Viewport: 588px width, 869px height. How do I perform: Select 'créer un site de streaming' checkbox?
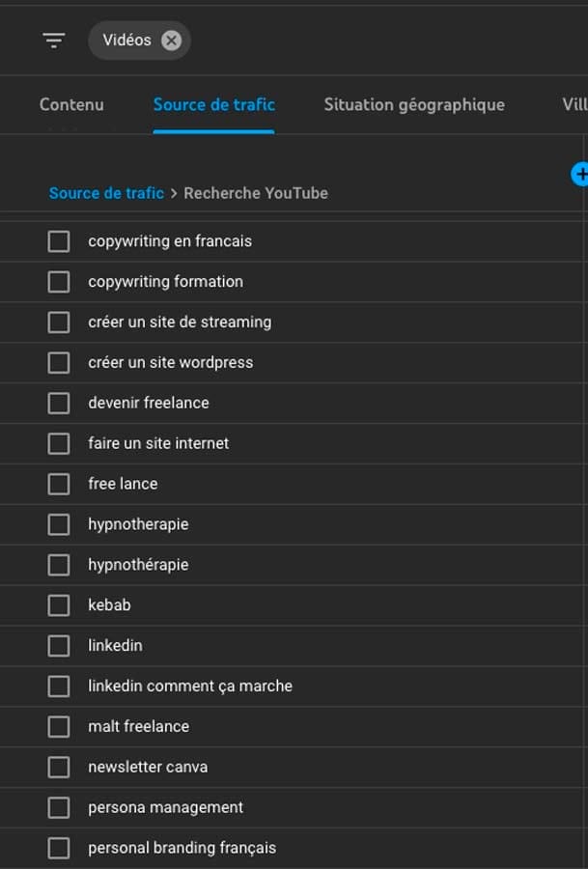pos(59,322)
